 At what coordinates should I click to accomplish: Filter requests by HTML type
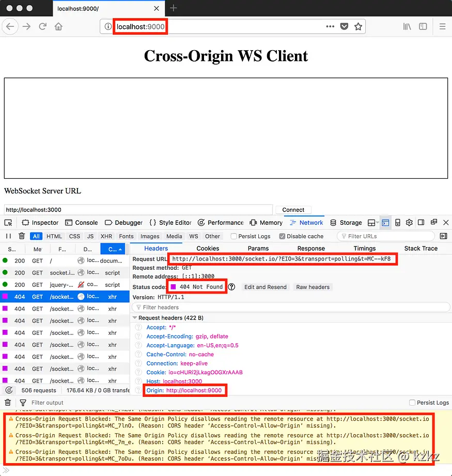pyautogui.click(x=54, y=236)
